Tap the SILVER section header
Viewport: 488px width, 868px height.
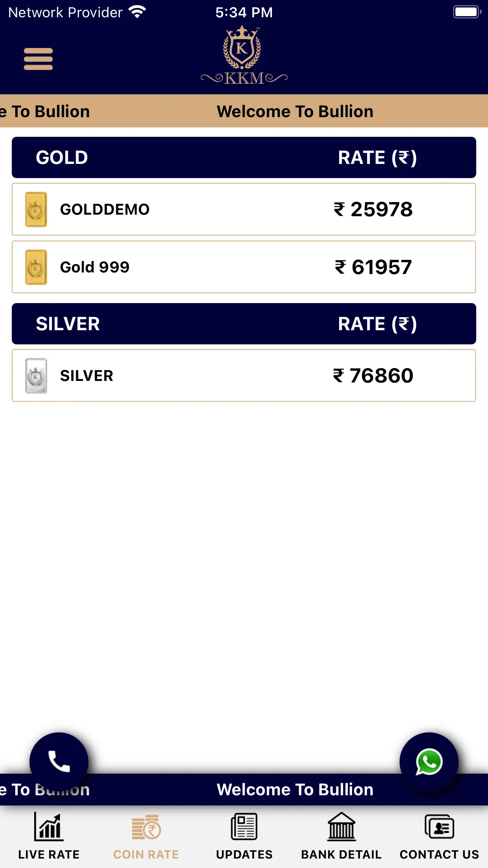coord(244,324)
